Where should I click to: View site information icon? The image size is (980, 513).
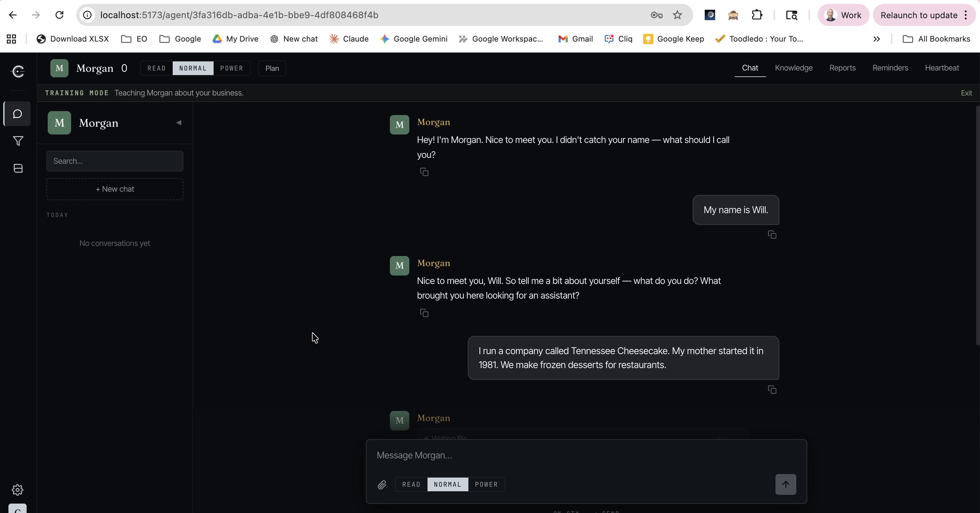coord(88,15)
